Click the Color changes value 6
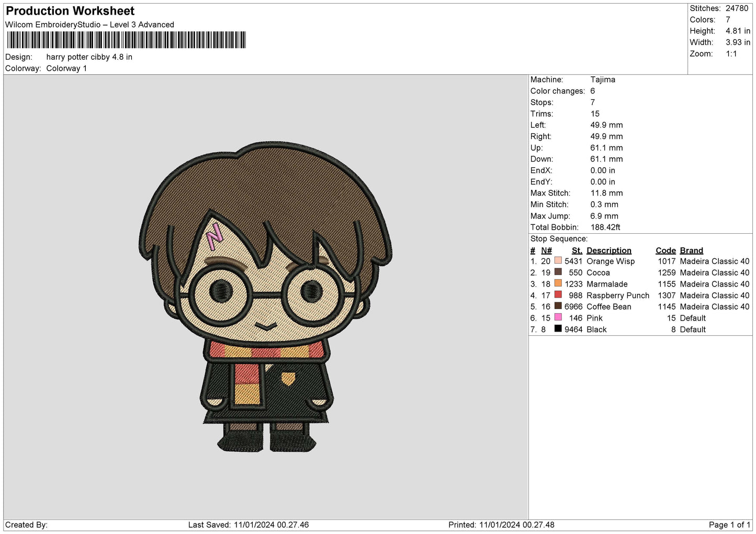The width and height of the screenshot is (756, 534). click(x=592, y=91)
